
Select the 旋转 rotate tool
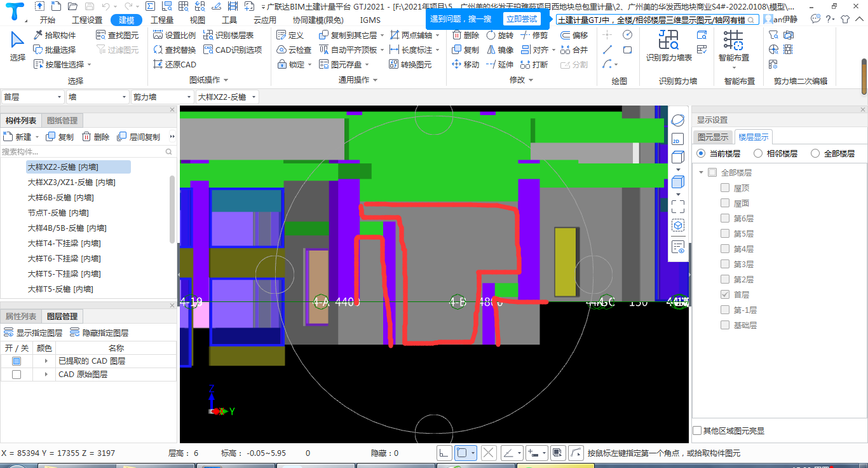[x=499, y=35]
